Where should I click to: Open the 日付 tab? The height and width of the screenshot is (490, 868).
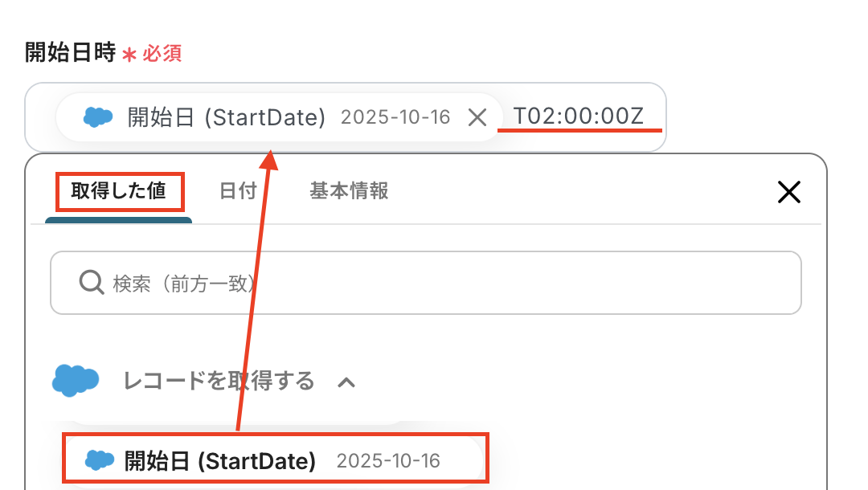238,191
